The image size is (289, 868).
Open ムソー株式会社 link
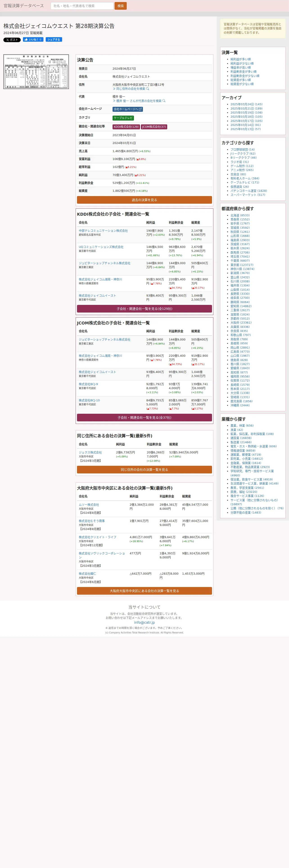pos(89,505)
